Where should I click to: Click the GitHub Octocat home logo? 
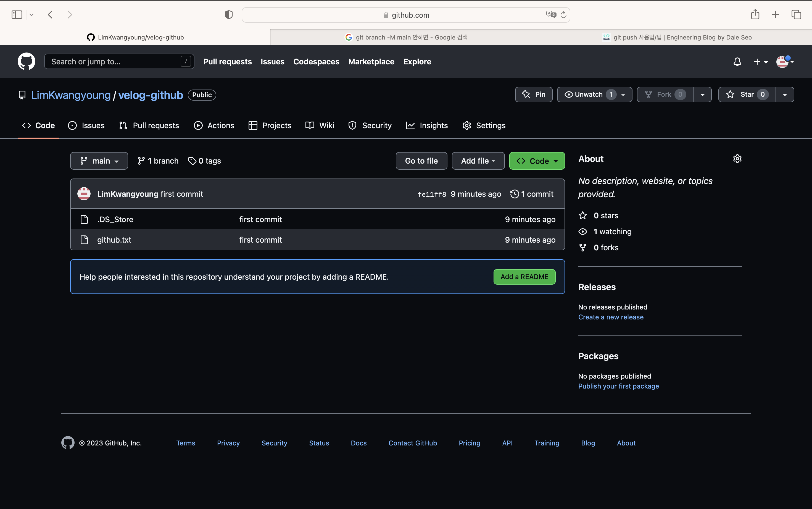26,61
